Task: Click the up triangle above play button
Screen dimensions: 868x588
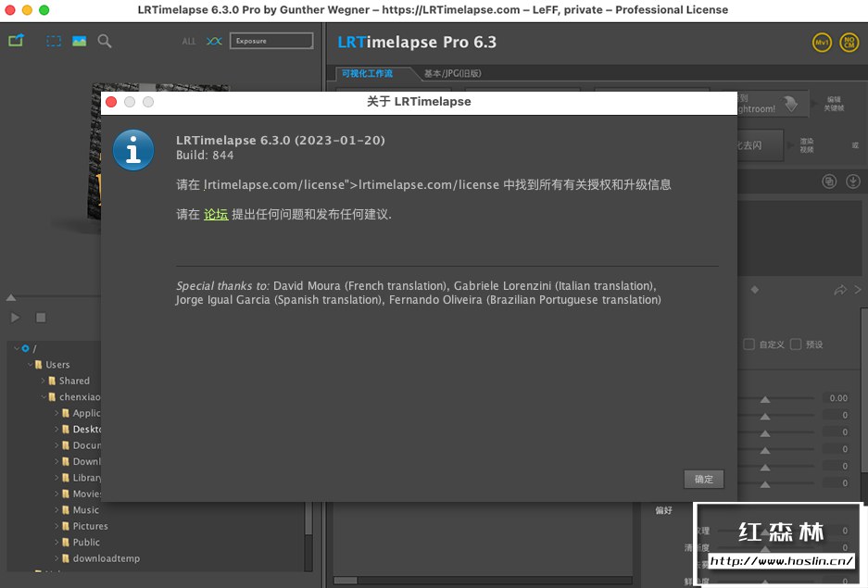Action: point(11,297)
